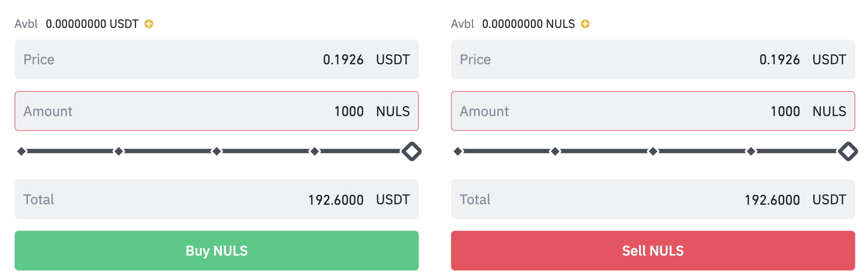The height and width of the screenshot is (278, 868).
Task: Click the buy slider 100% handle
Action: tap(412, 151)
